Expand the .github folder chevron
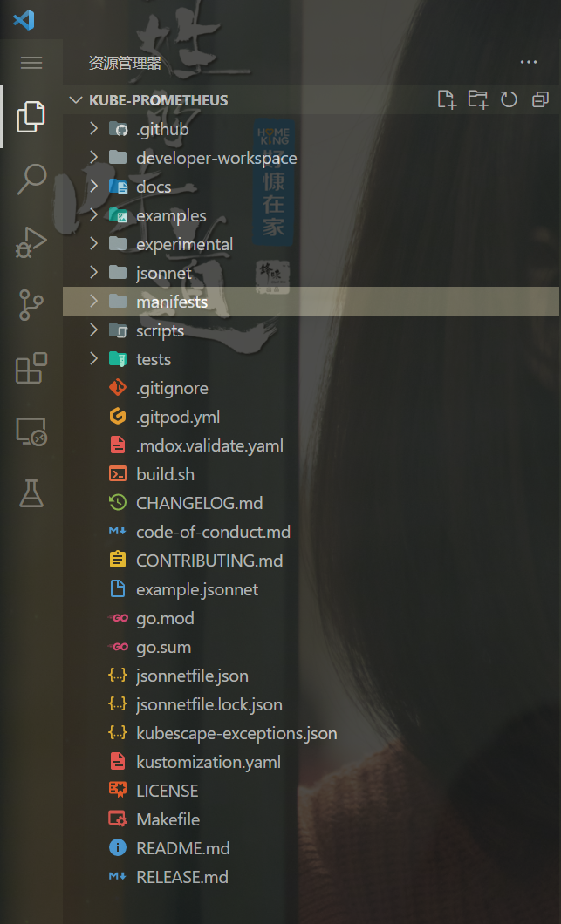Viewport: 561px width, 924px height. (x=94, y=128)
